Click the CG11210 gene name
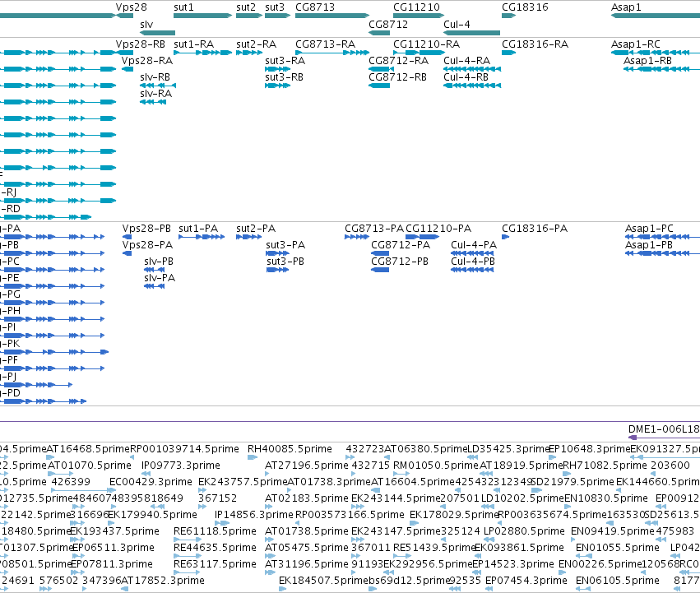700x593 pixels. click(416, 7)
